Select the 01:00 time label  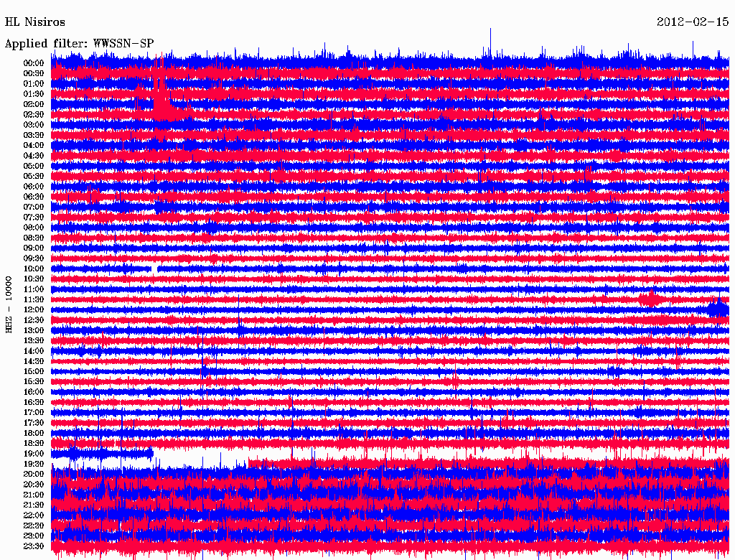34,84
